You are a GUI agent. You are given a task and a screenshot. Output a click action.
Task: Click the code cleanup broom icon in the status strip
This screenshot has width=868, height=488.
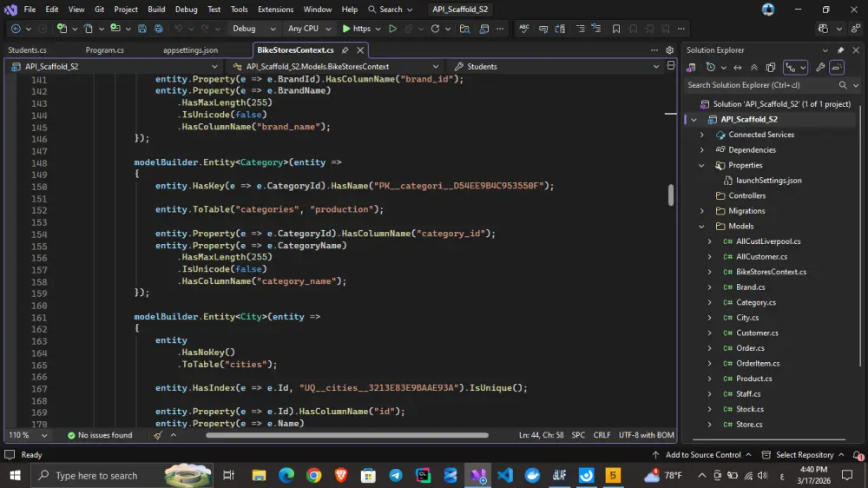158,435
